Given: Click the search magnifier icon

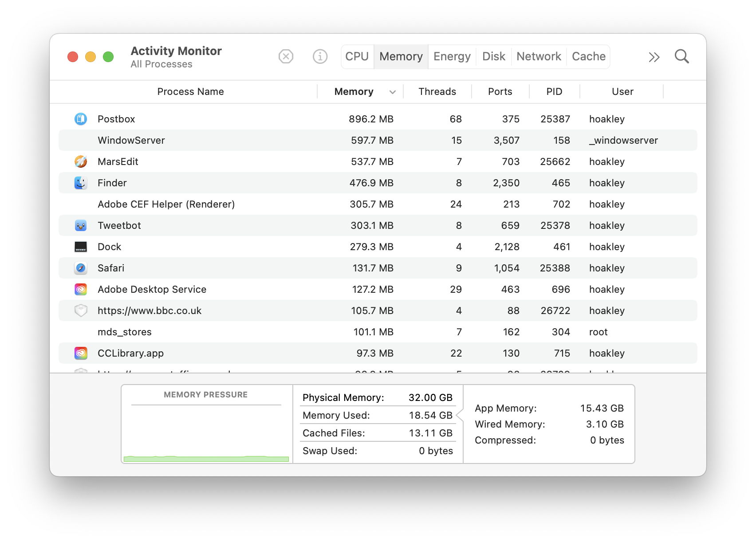Looking at the screenshot, I should [681, 56].
